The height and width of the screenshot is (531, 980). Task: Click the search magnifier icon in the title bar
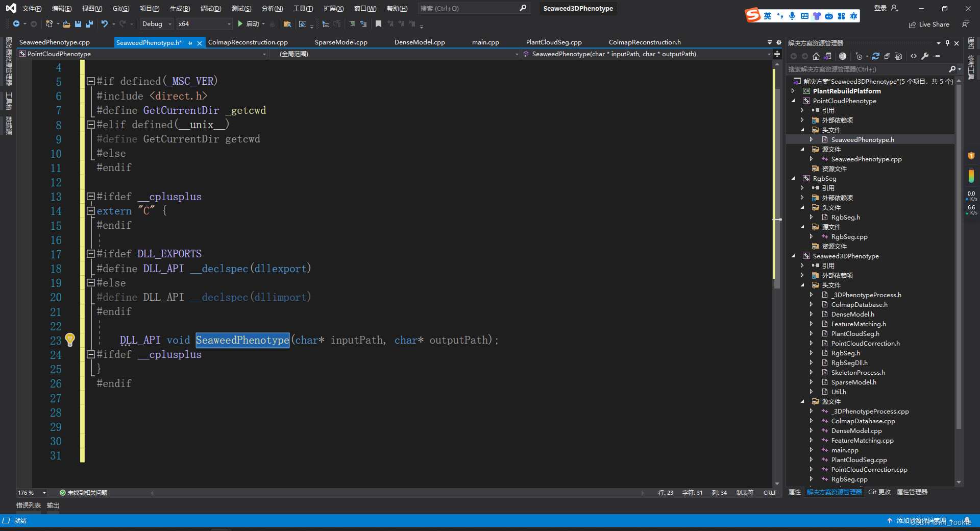[523, 8]
